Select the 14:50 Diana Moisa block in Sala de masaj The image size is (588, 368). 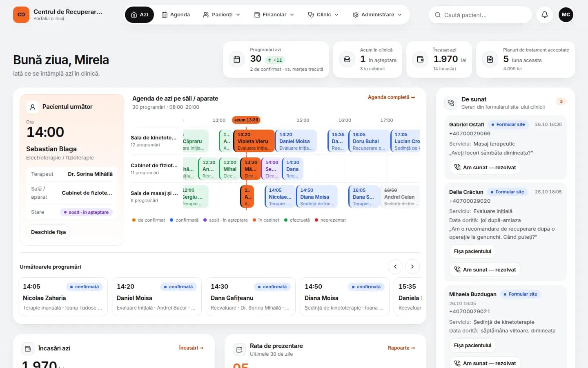(317, 197)
